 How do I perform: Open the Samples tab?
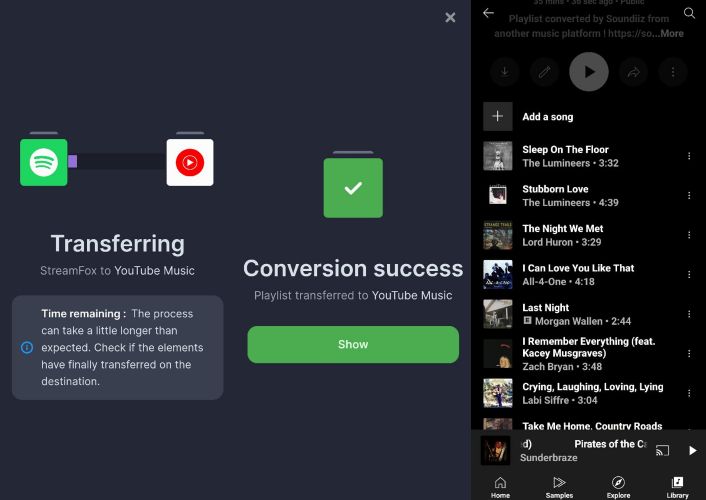pos(559,487)
